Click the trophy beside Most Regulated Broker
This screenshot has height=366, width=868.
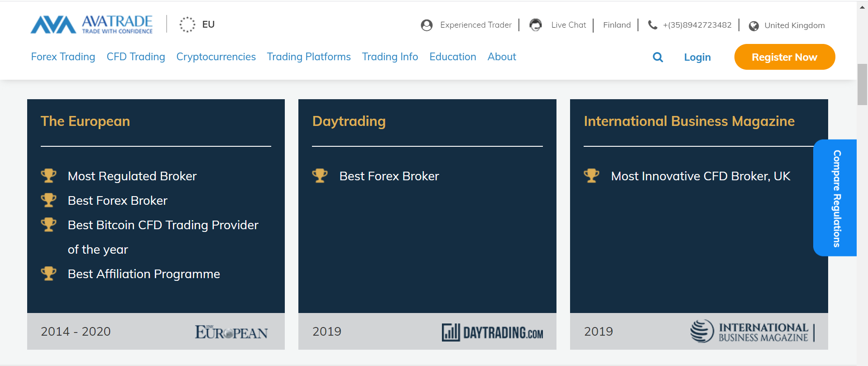coord(49,175)
